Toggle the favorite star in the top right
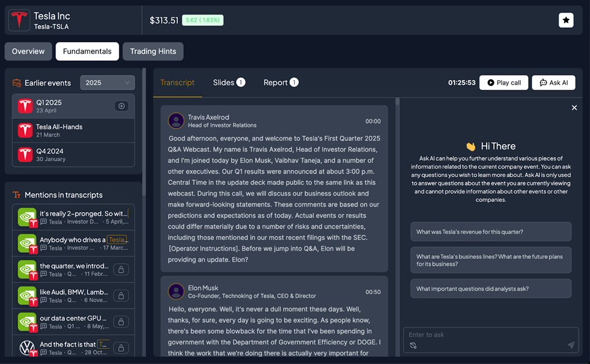 [565, 19]
